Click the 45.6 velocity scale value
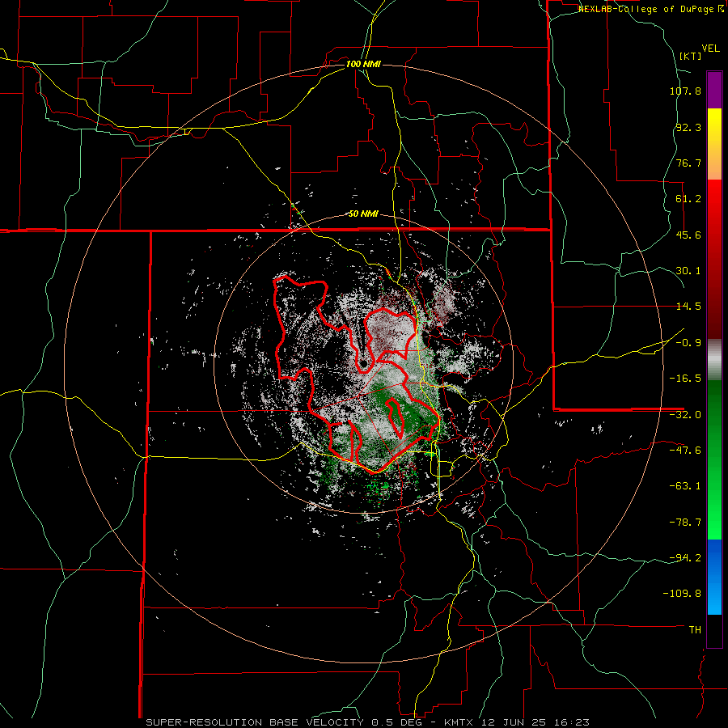 click(688, 235)
